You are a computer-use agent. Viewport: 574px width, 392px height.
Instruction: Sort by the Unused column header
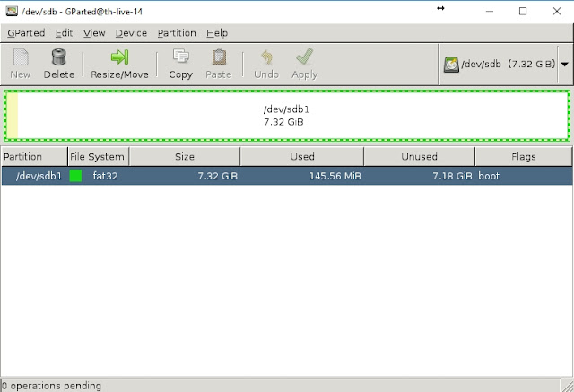419,157
